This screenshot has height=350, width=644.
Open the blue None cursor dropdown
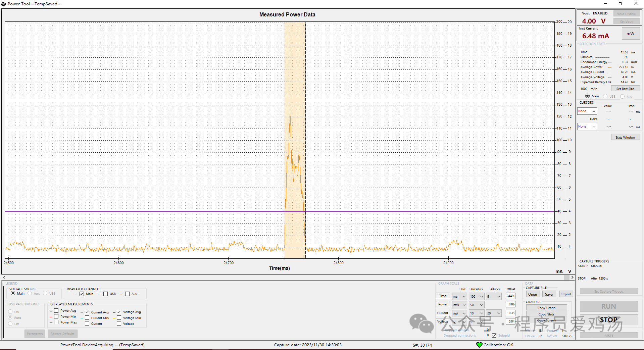587,127
